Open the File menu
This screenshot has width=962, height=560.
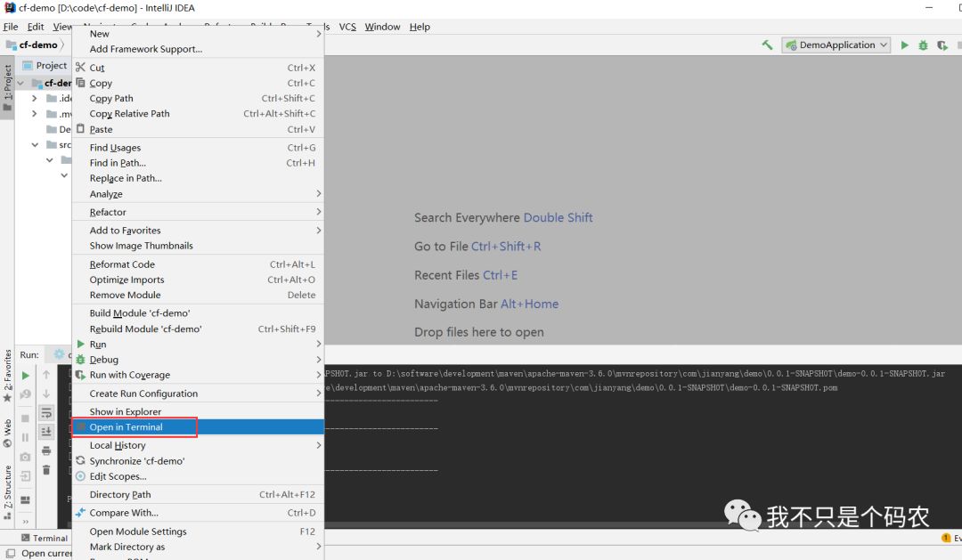point(11,27)
